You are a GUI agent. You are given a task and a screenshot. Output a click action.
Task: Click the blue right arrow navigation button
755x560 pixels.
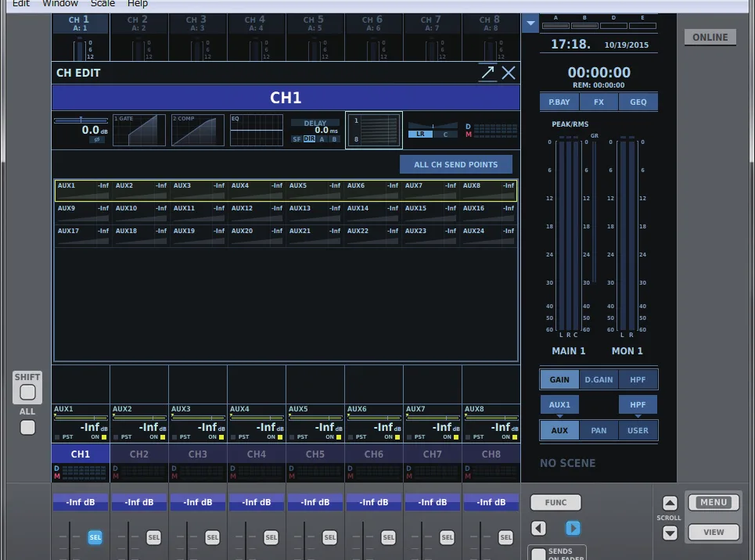tap(573, 528)
